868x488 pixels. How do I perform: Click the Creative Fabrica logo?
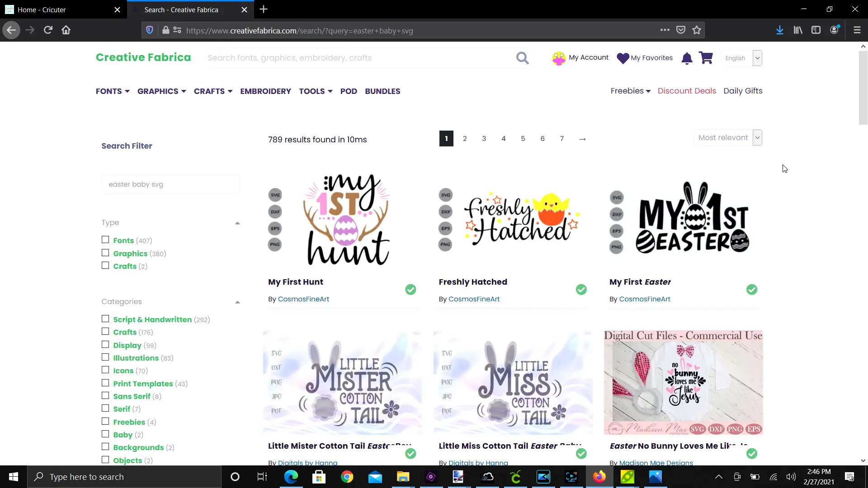143,57
